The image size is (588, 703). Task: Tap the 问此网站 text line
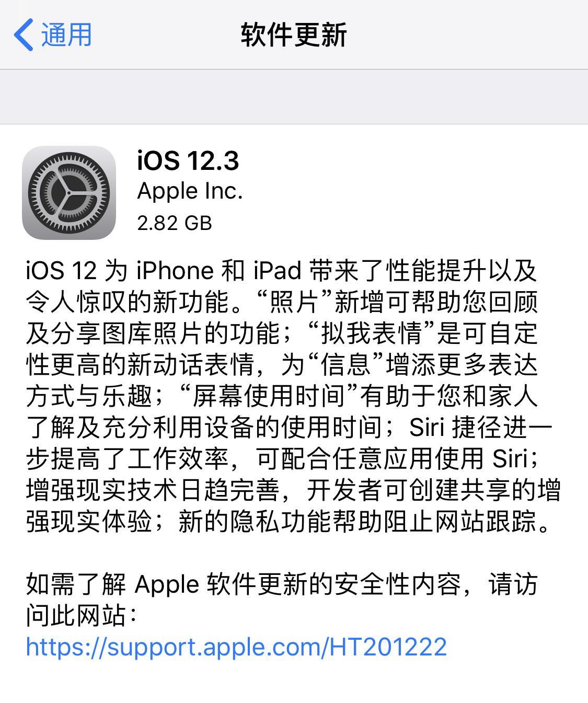(x=81, y=615)
